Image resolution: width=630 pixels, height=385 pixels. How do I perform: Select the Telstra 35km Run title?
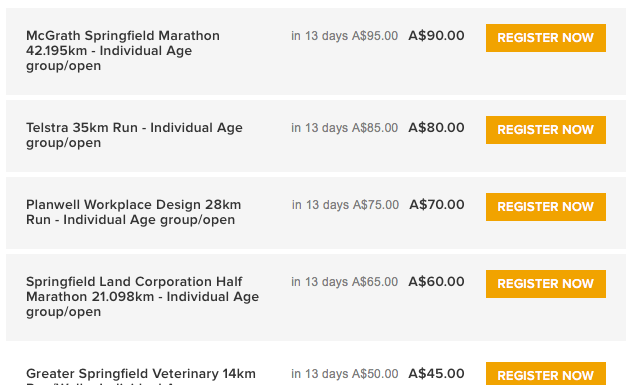coord(134,135)
